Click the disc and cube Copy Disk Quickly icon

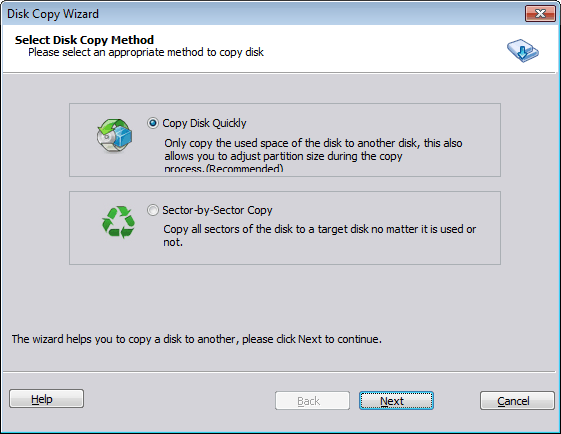click(114, 136)
